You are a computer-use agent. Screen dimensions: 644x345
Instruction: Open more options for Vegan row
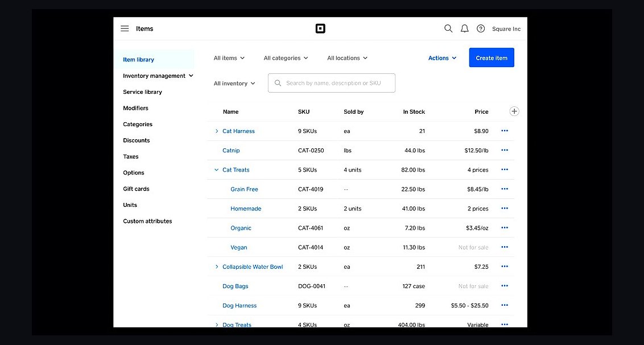505,247
